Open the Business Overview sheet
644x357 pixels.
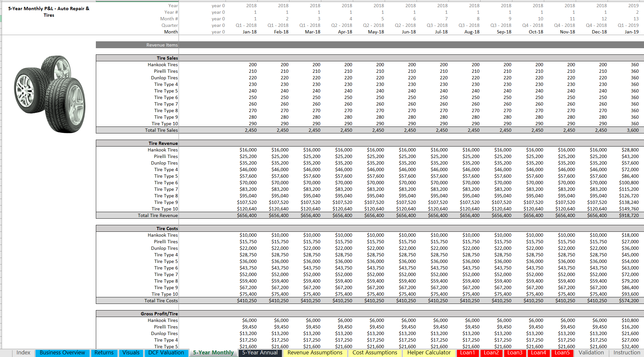pos(62,353)
